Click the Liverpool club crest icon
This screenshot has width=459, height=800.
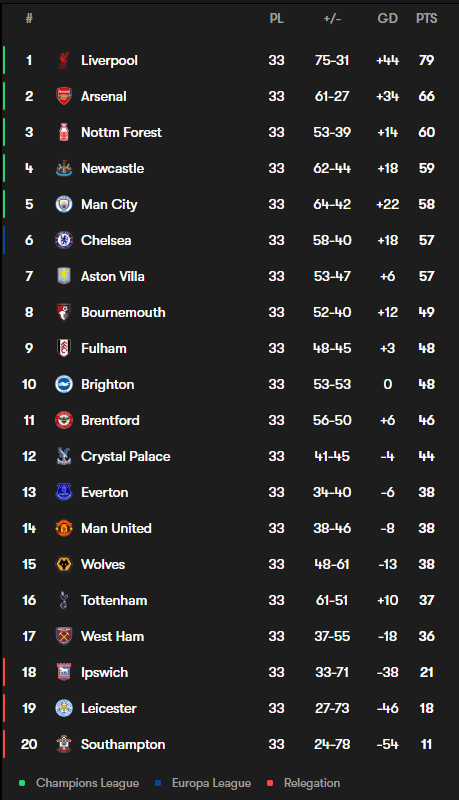coord(64,60)
